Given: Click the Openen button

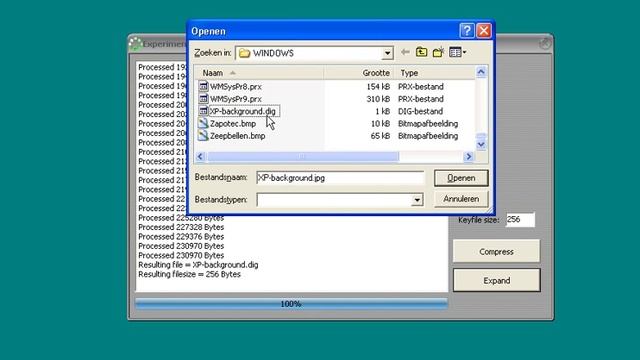Looking at the screenshot, I should (x=461, y=178).
